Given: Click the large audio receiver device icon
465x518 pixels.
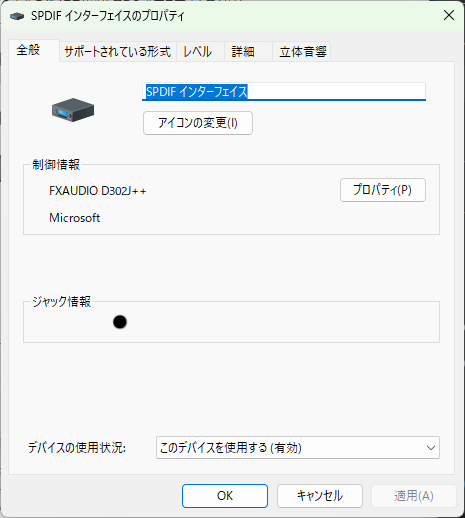Looking at the screenshot, I should click(x=73, y=110).
